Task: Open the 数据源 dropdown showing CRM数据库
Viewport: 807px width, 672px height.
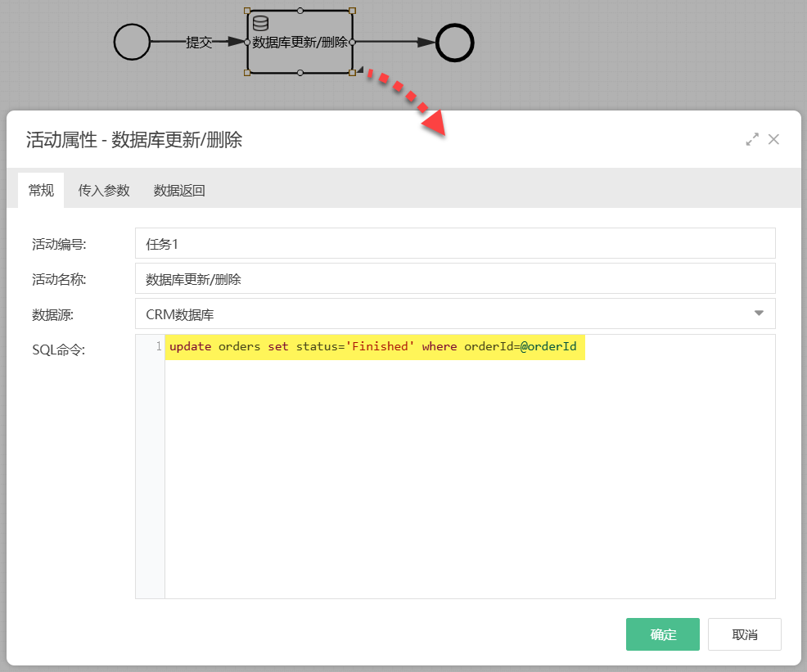Action: (x=455, y=313)
